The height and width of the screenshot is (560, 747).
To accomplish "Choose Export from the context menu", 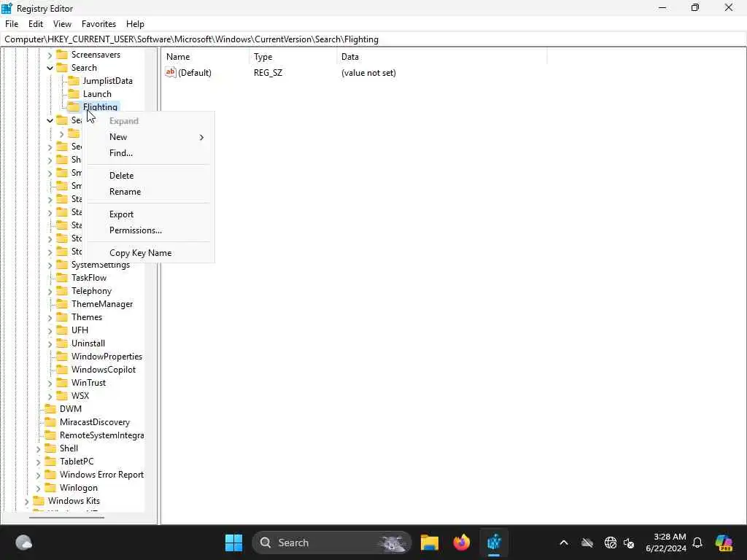I will click(149, 214).
